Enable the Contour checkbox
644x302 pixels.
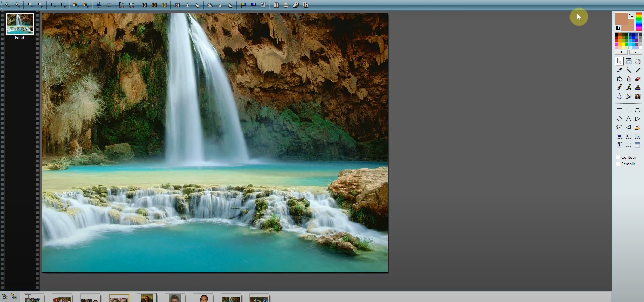click(x=618, y=157)
